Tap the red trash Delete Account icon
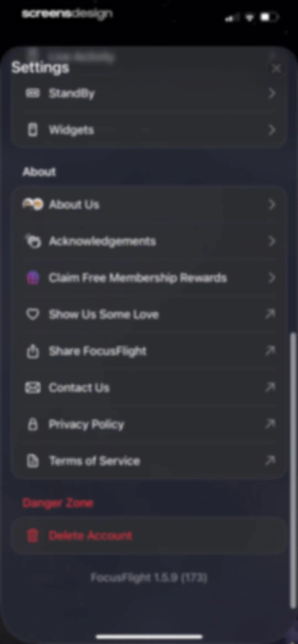This screenshot has height=644, width=298. pyautogui.click(x=33, y=535)
